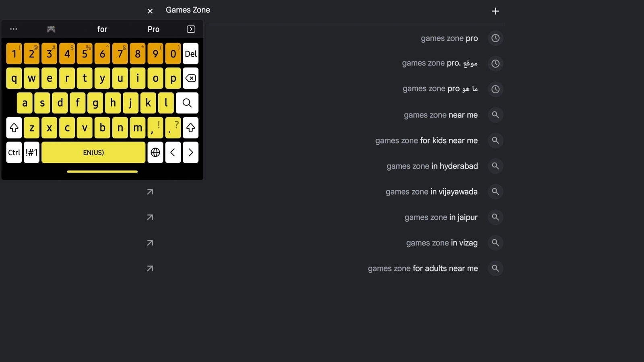Select suggestion 'games zone pro ما هو'
The height and width of the screenshot is (362, 644).
440,89
